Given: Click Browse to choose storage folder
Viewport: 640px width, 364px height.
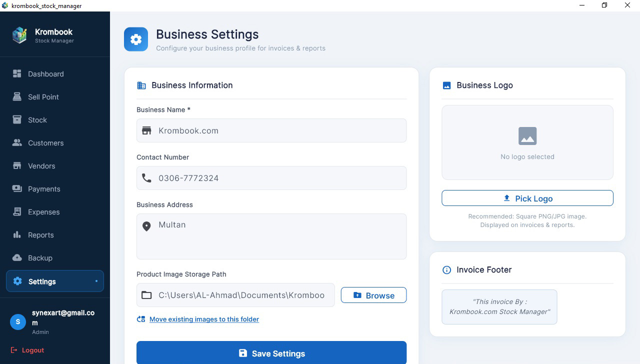Looking at the screenshot, I should point(373,295).
